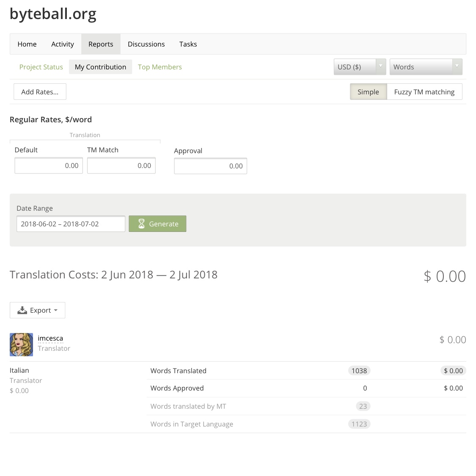Open the Top Members report
The width and height of the screenshot is (476, 476).
pos(160,67)
